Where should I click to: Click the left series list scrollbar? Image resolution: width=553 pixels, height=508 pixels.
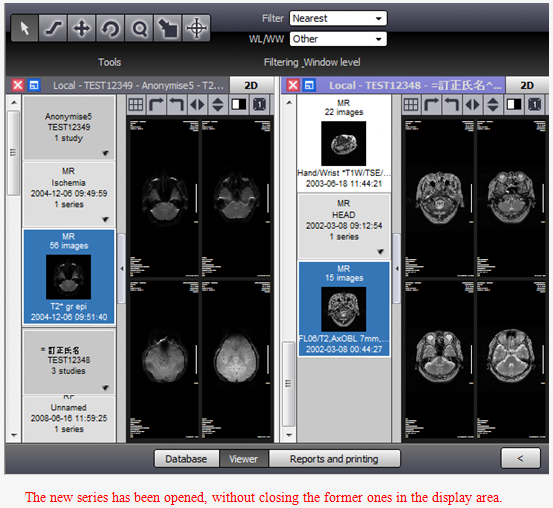13,153
